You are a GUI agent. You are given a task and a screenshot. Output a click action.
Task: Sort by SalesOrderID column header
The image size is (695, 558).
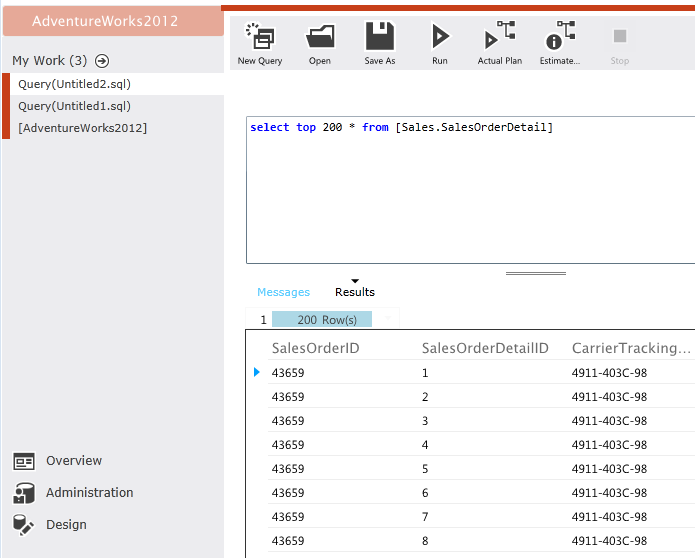pyautogui.click(x=315, y=348)
